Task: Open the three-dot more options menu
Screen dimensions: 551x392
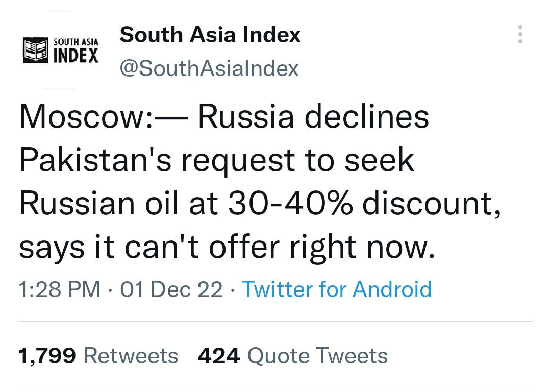Action: 520,34
